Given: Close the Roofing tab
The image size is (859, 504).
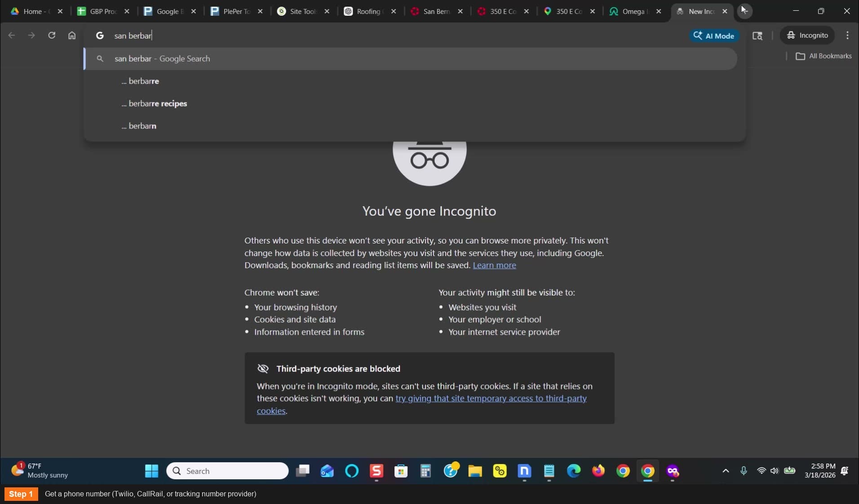Looking at the screenshot, I should coord(394,11).
